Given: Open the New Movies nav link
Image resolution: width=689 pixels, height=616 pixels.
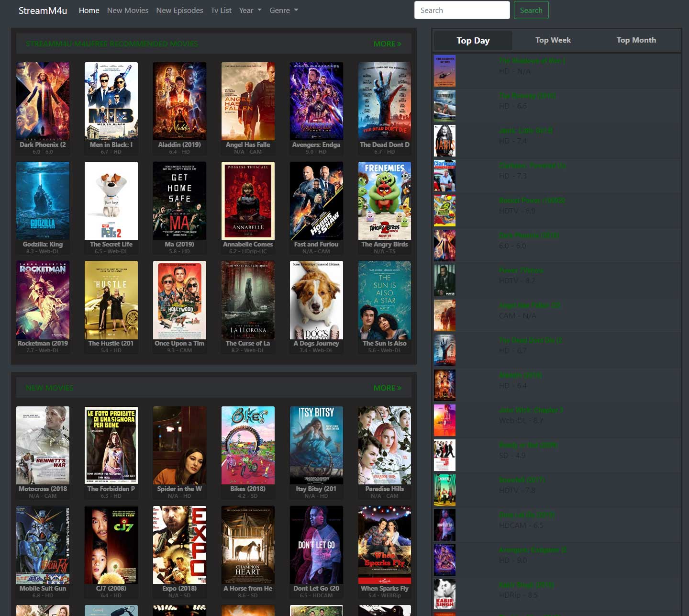Looking at the screenshot, I should pos(128,10).
